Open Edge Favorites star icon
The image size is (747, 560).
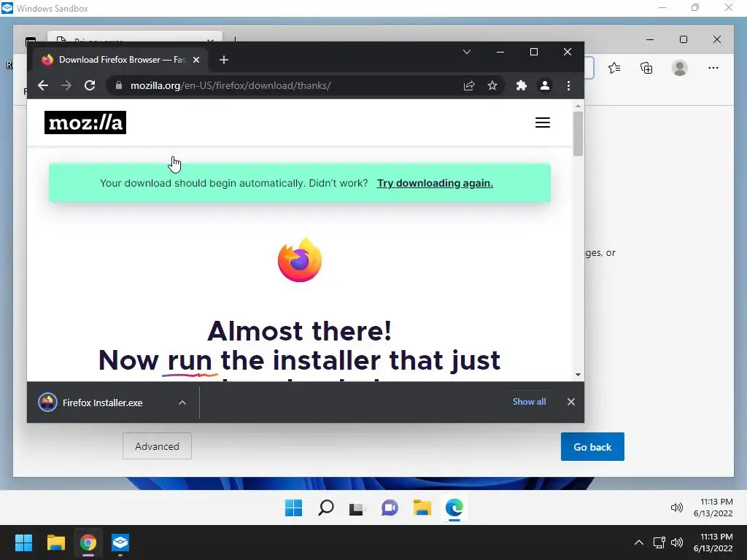pyautogui.click(x=614, y=68)
